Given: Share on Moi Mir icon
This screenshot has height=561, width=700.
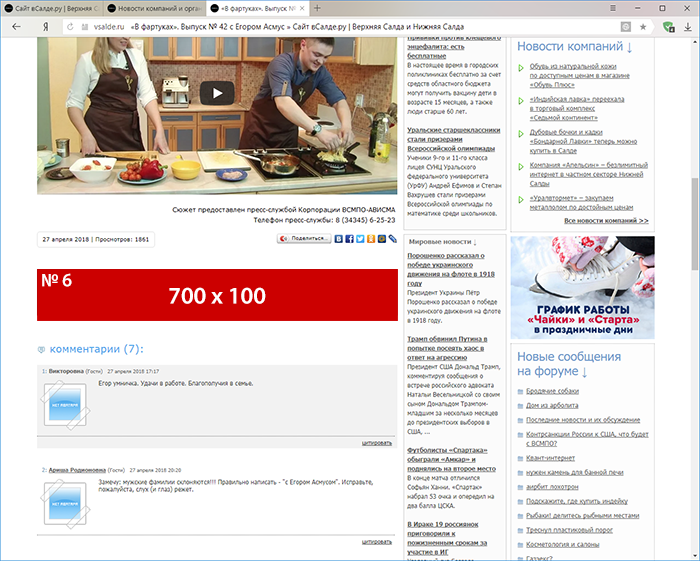Looking at the screenshot, I should (382, 239).
